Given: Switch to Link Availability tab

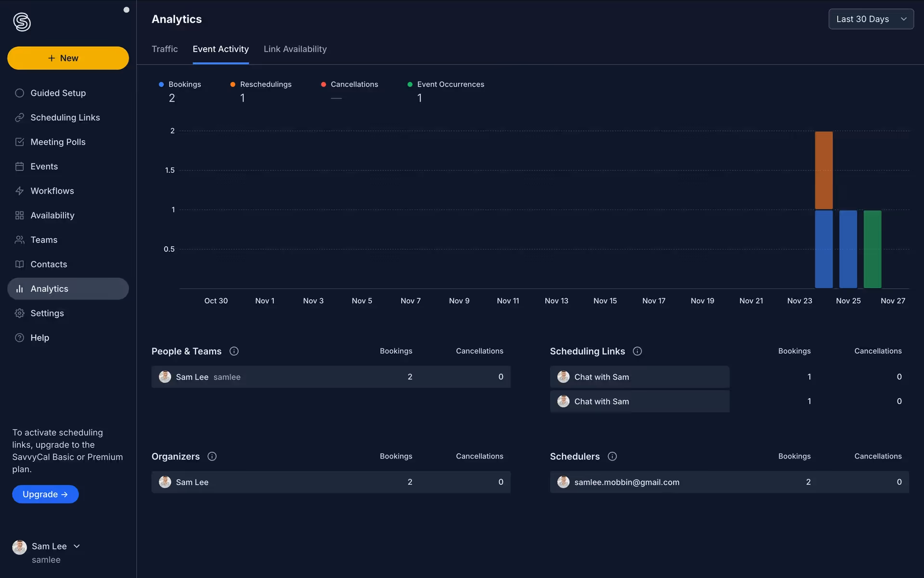Looking at the screenshot, I should click(x=295, y=49).
